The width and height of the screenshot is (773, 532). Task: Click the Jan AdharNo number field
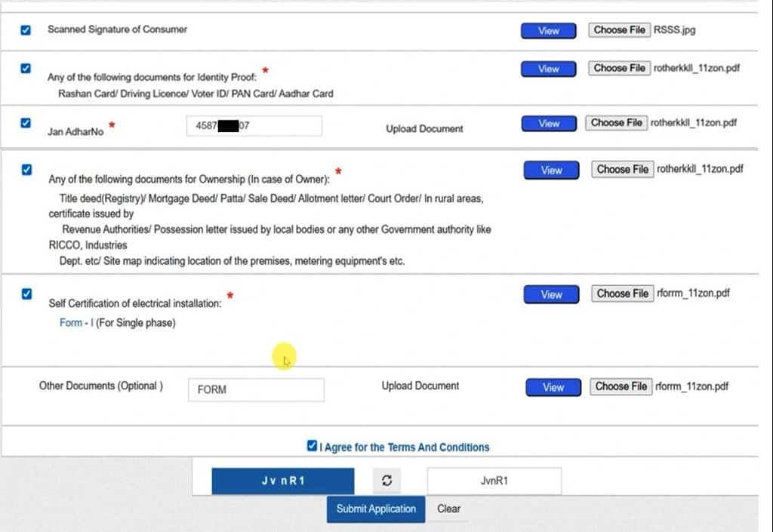[x=254, y=126]
